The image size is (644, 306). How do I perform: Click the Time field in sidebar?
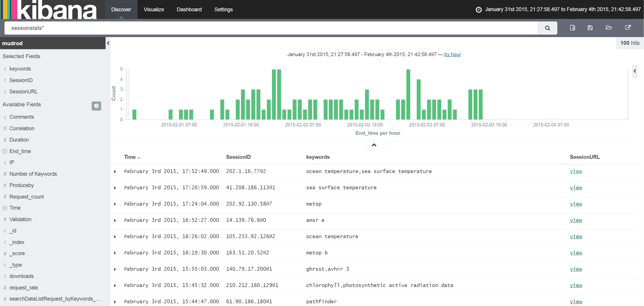[15, 208]
